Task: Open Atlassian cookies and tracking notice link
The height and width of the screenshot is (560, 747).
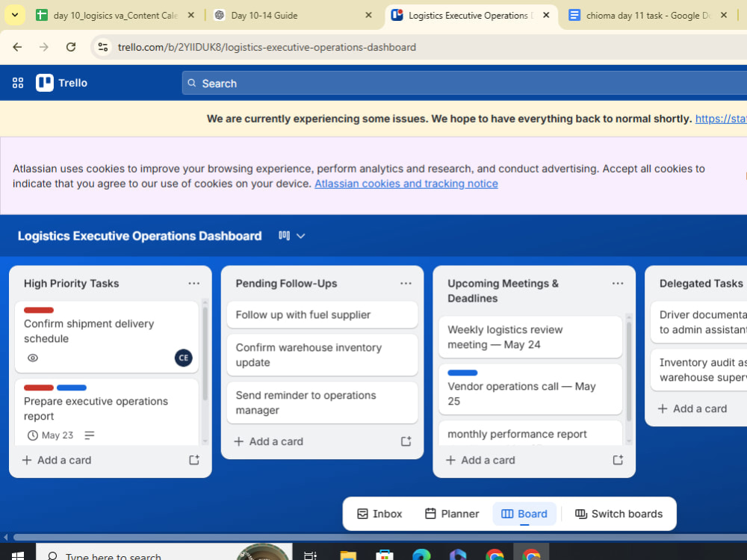Action: pos(406,184)
